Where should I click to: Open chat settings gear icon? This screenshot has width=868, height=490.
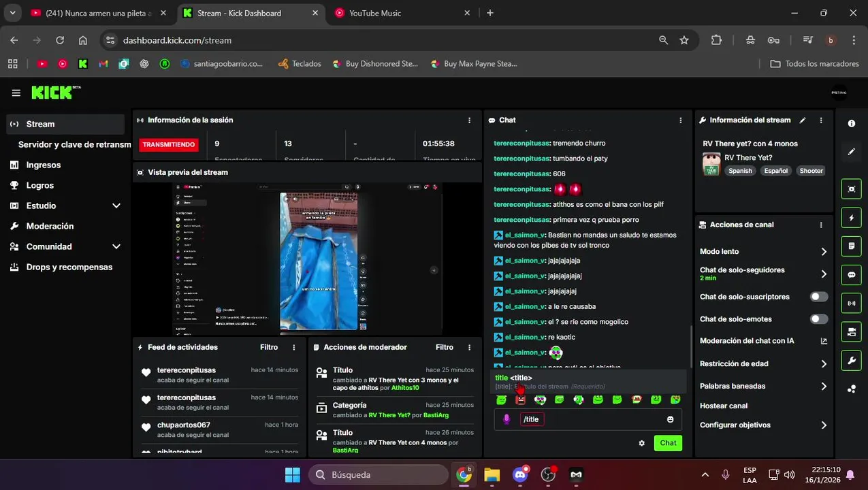coord(641,443)
